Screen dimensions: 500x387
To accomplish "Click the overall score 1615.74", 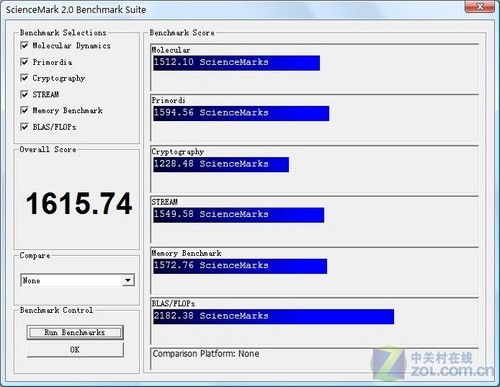I will pyautogui.click(x=79, y=203).
